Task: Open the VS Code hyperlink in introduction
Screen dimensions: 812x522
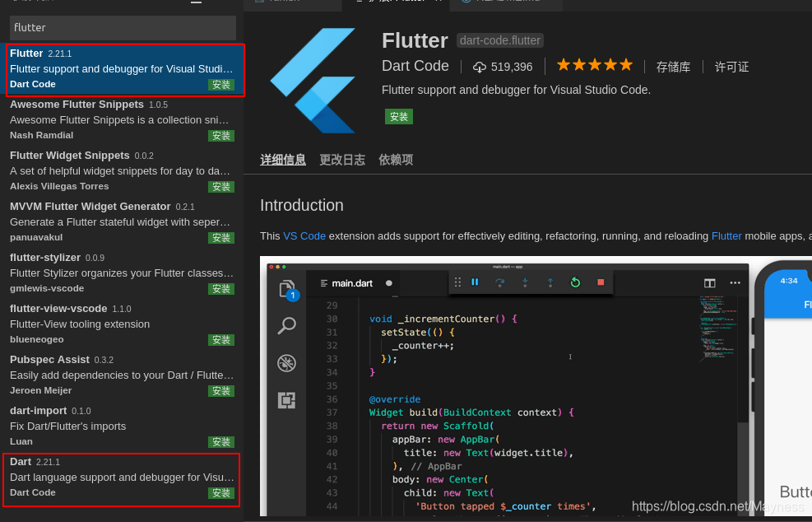Action: [304, 236]
